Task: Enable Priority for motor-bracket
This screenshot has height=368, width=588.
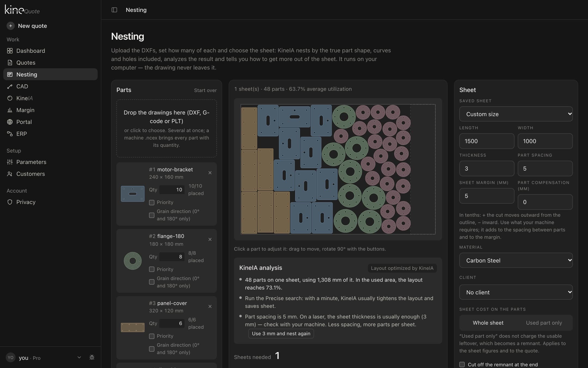Action: [x=152, y=203]
